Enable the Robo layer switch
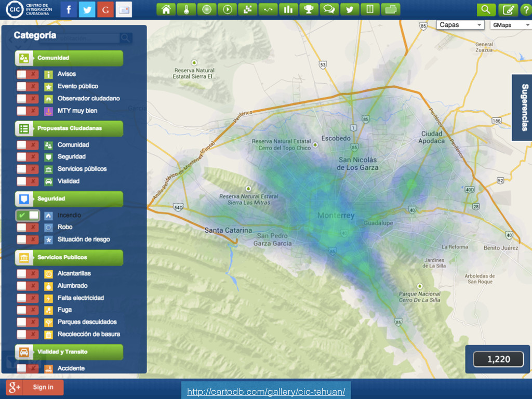Image resolution: width=532 pixels, height=399 pixels. 28,228
